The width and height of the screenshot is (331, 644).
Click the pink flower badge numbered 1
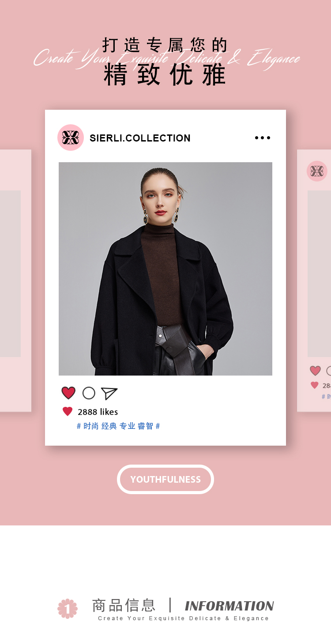point(68,609)
